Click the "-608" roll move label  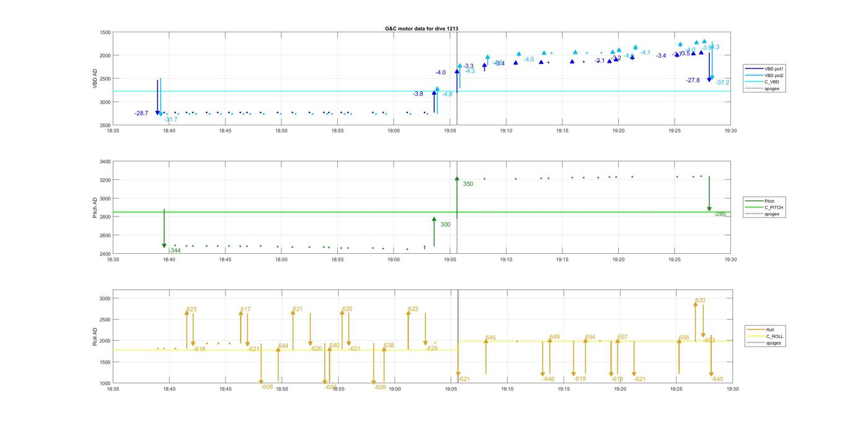coord(267,387)
